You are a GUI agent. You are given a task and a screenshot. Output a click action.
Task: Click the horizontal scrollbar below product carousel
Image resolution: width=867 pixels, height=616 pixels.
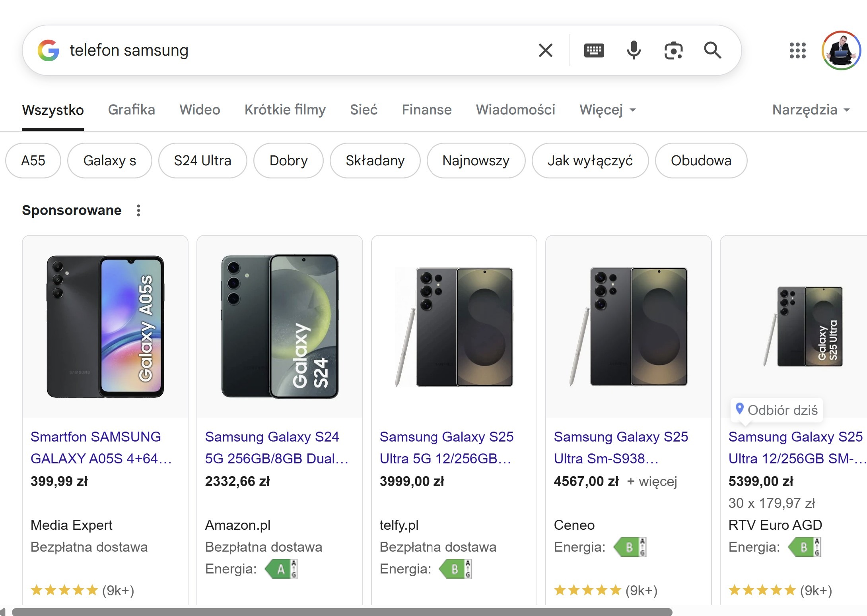(x=342, y=612)
